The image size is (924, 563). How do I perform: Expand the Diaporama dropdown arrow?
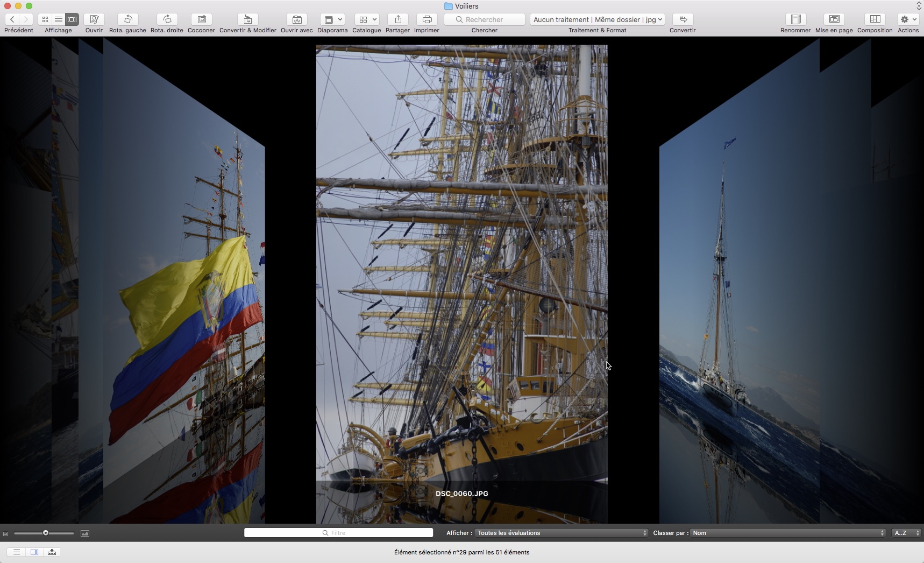pyautogui.click(x=340, y=19)
